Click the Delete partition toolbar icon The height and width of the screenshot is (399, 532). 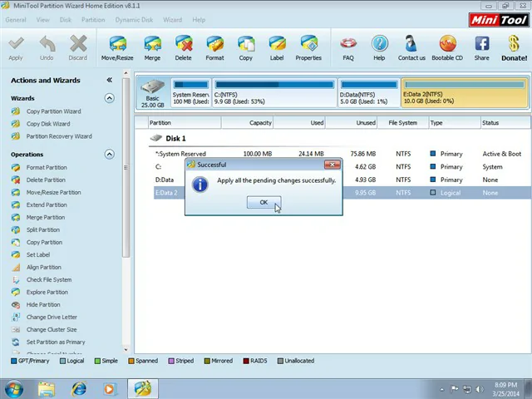[x=183, y=45]
